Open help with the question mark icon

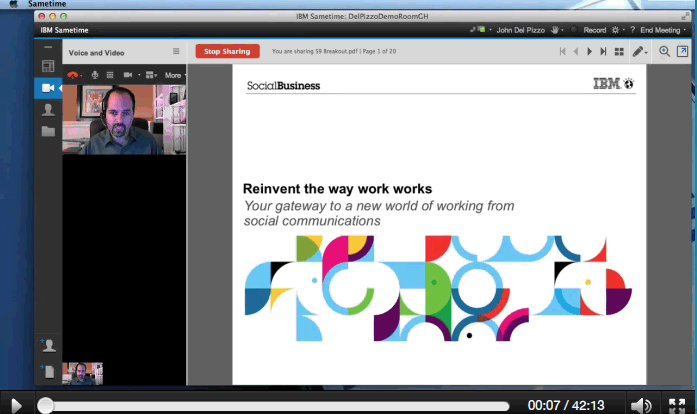point(632,30)
